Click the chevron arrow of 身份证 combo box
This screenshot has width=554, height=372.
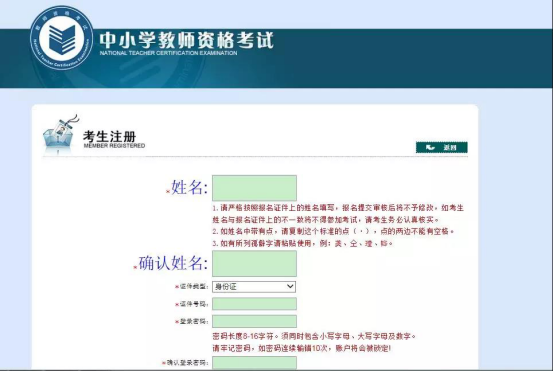click(290, 286)
